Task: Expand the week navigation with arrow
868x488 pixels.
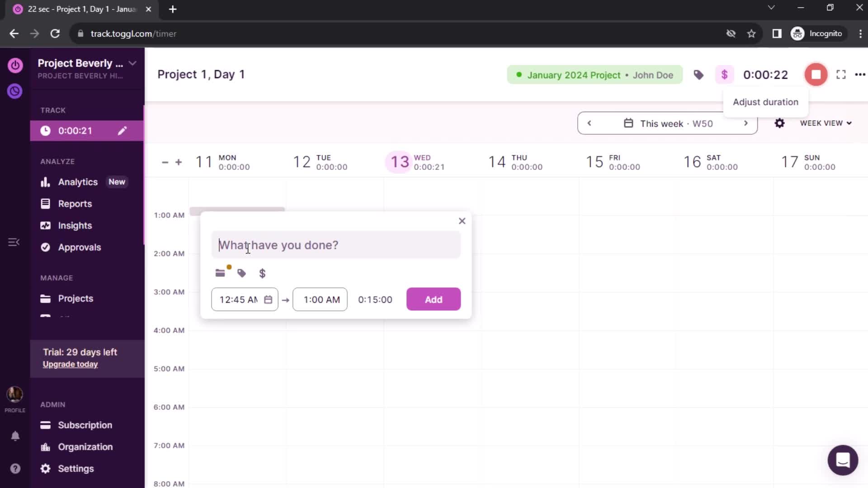Action: pos(745,123)
